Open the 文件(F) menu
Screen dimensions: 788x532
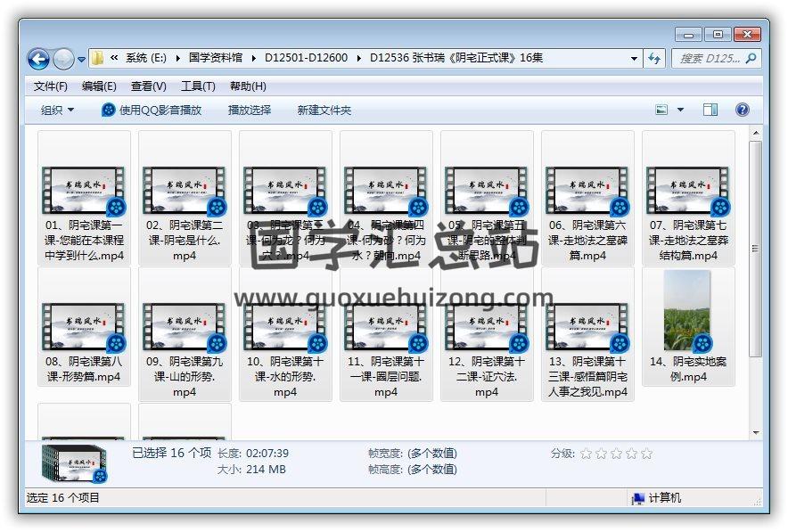(x=51, y=86)
